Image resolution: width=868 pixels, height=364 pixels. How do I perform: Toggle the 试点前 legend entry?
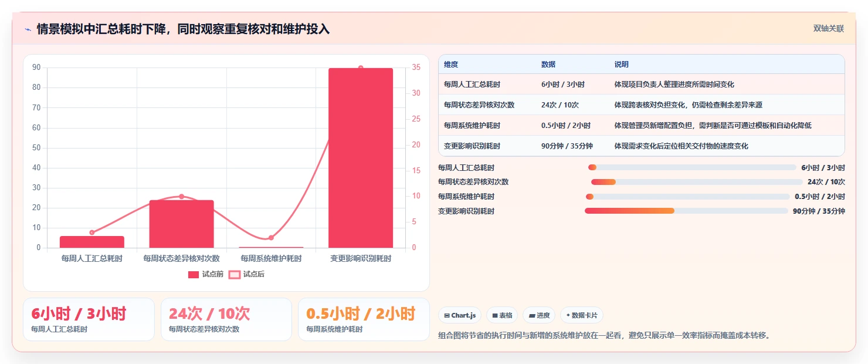click(206, 274)
